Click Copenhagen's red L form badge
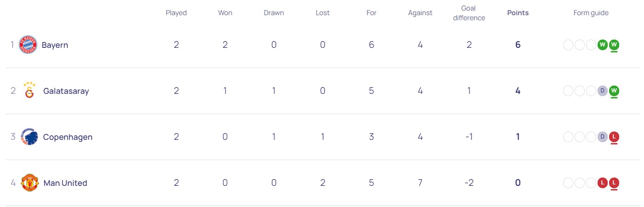The image size is (644, 207). [x=614, y=137]
